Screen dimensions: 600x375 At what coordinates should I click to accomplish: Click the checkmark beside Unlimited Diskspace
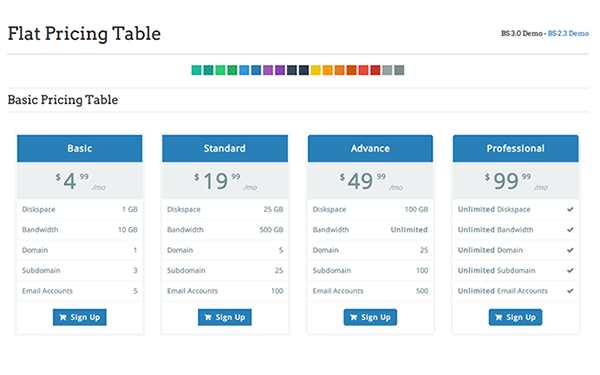(570, 209)
